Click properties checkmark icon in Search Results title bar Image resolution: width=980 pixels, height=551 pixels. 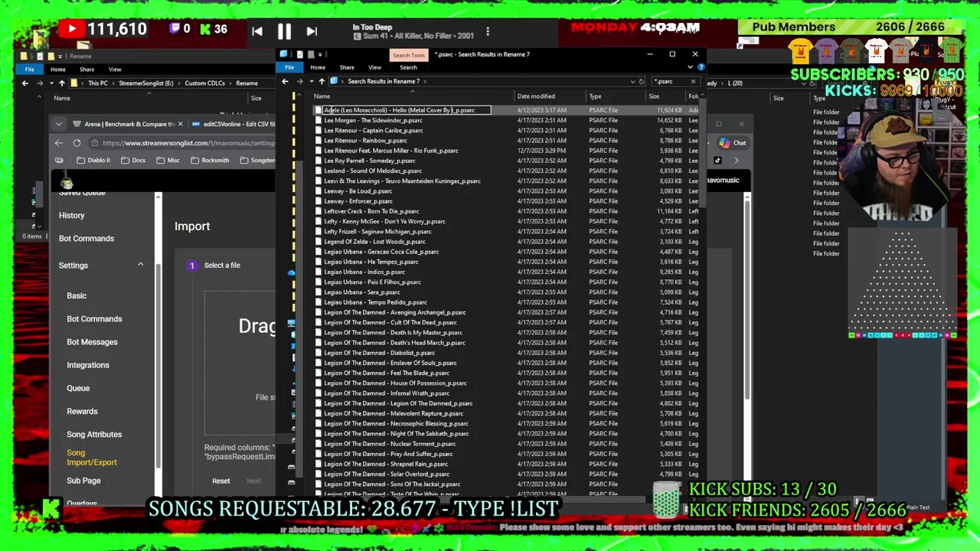299,54
